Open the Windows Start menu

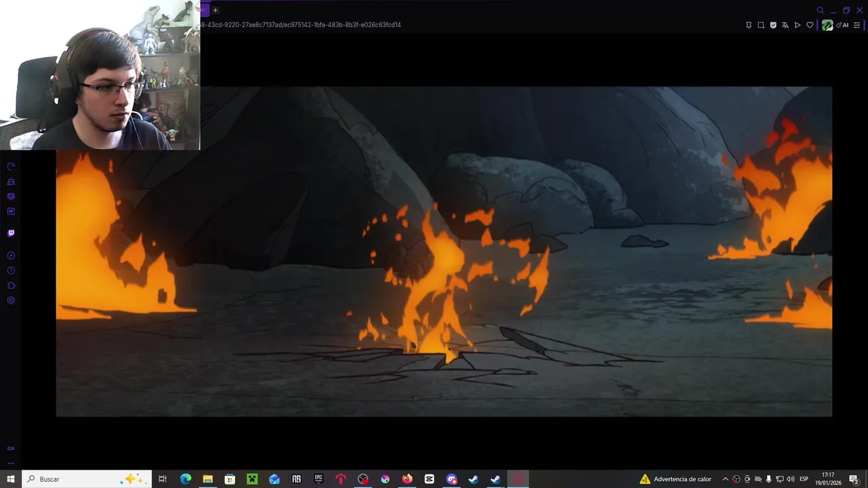click(11, 479)
